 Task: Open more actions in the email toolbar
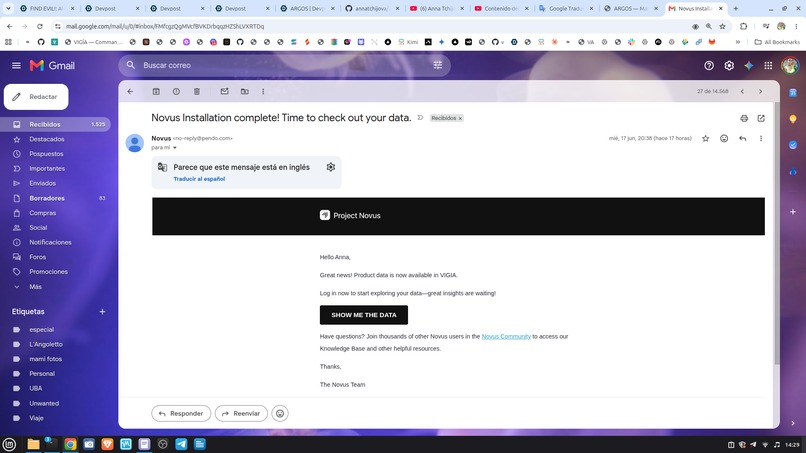pos(263,92)
